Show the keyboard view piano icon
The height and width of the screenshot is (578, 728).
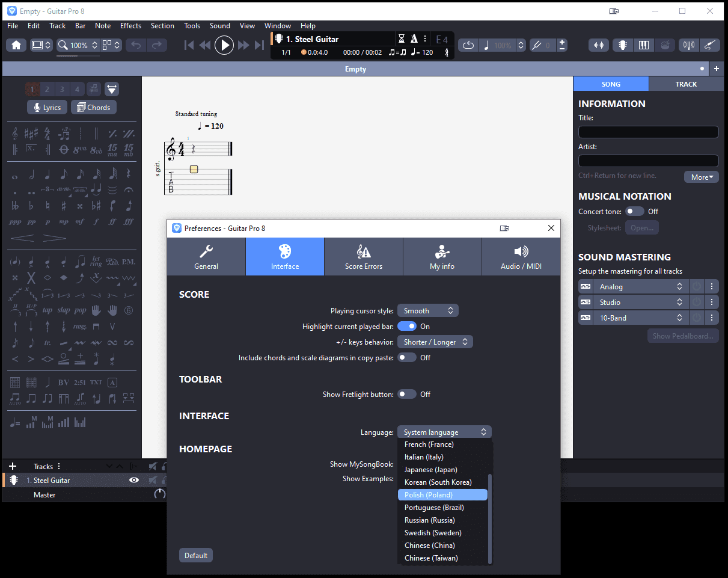click(644, 45)
